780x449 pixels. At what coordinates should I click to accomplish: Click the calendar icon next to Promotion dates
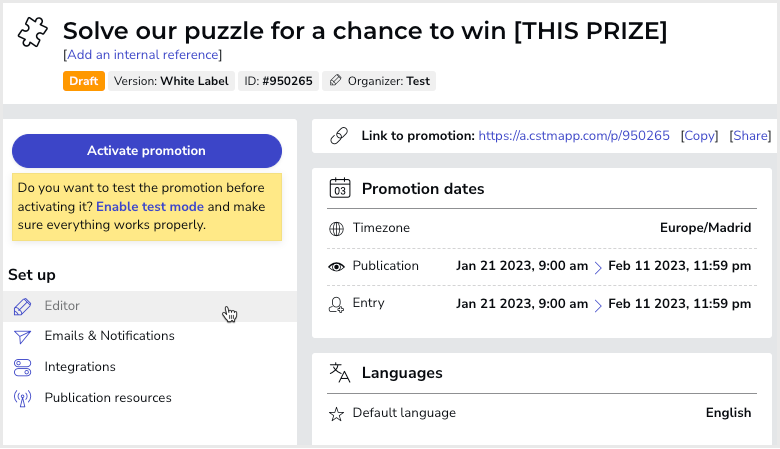click(340, 188)
